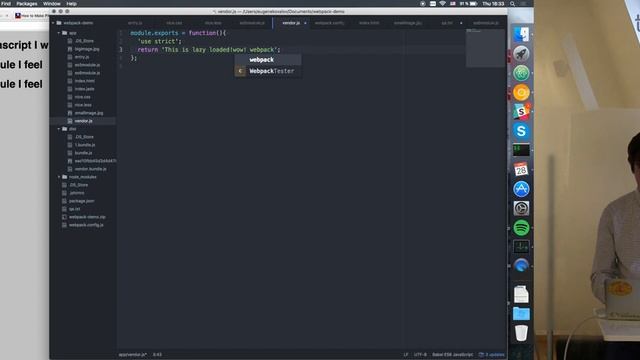Open Slack from the dock
The image size is (640, 360).
tap(521, 111)
